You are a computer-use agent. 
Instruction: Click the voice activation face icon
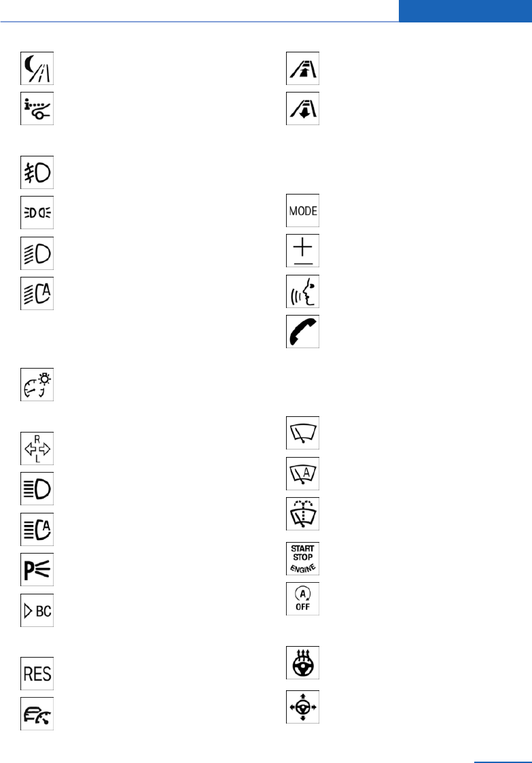click(302, 292)
